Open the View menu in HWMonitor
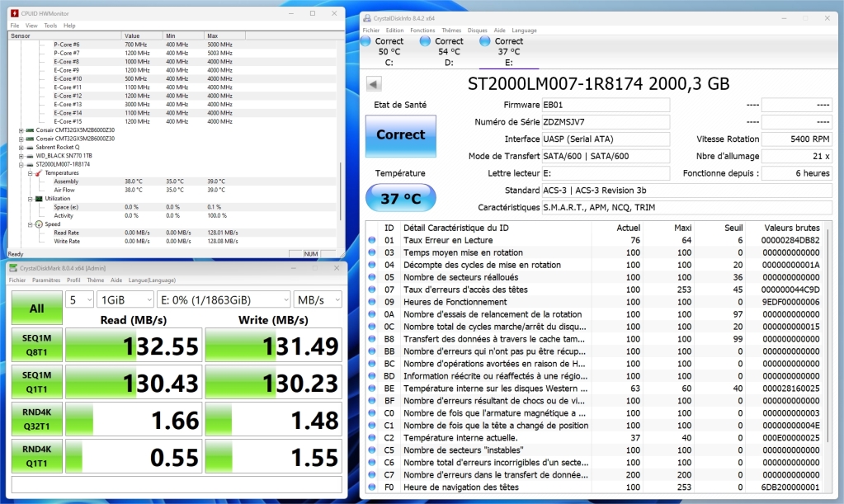The height and width of the screenshot is (504, 844). click(x=31, y=26)
